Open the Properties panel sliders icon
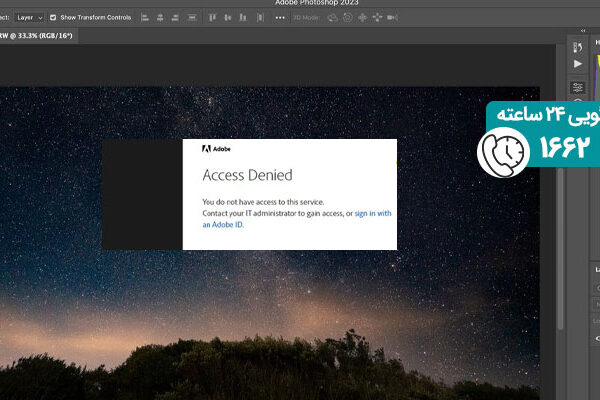Screen dimensions: 600x400 (578, 88)
